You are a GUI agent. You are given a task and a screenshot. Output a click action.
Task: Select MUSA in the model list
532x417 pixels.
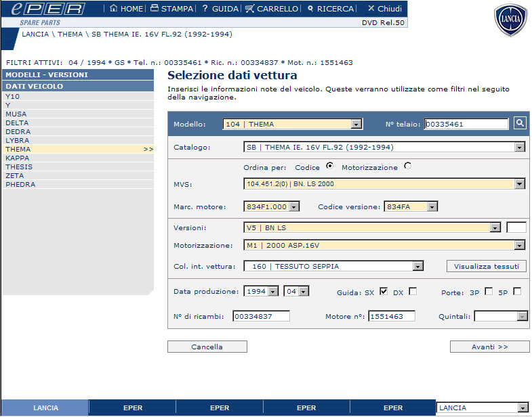click(x=78, y=114)
